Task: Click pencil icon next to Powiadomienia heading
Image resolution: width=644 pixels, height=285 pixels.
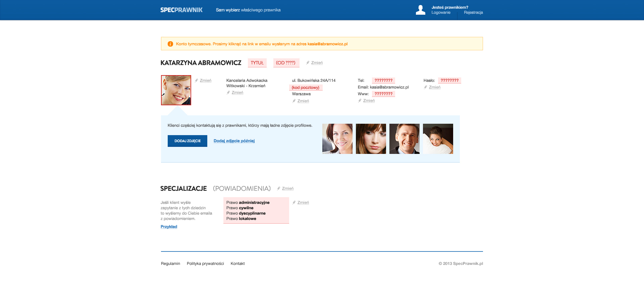Action: click(x=278, y=188)
